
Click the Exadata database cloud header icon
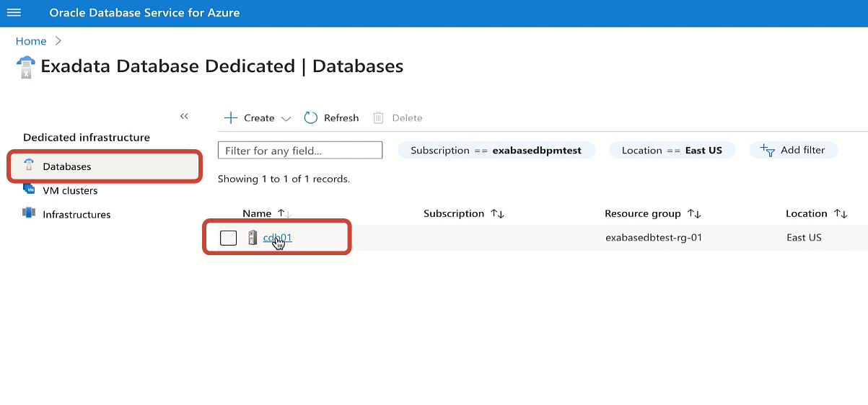[25, 67]
